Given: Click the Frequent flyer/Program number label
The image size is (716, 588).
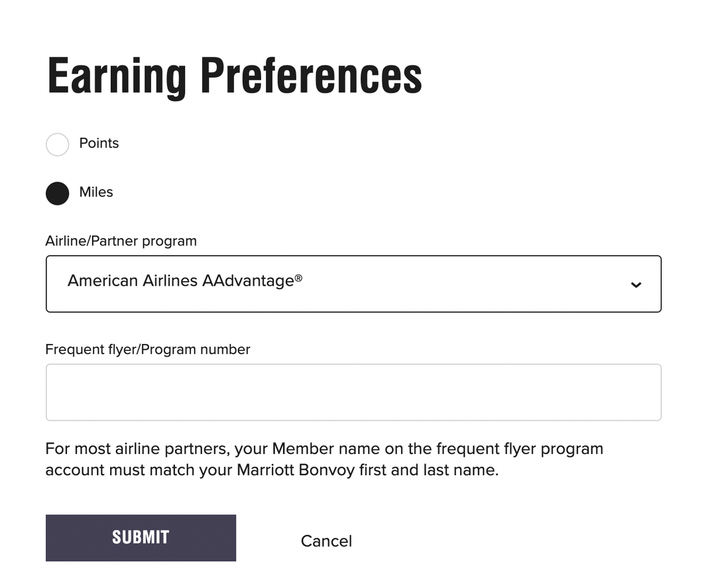Looking at the screenshot, I should pos(147,349).
